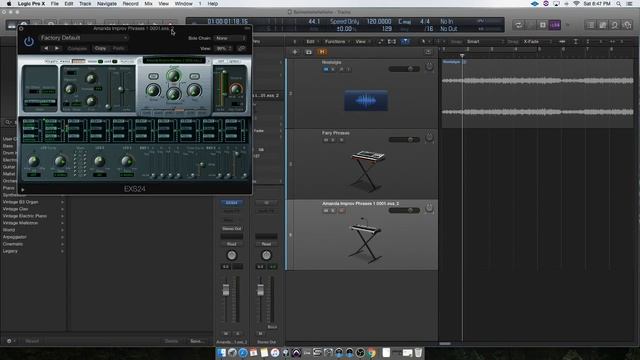Mute the Stereo Out channel strip

pos(260,333)
